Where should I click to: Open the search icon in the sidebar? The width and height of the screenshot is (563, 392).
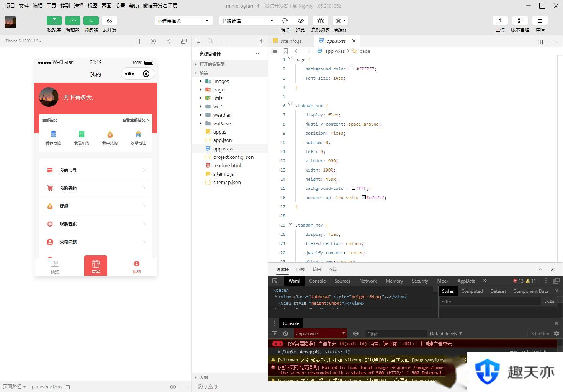point(210,41)
